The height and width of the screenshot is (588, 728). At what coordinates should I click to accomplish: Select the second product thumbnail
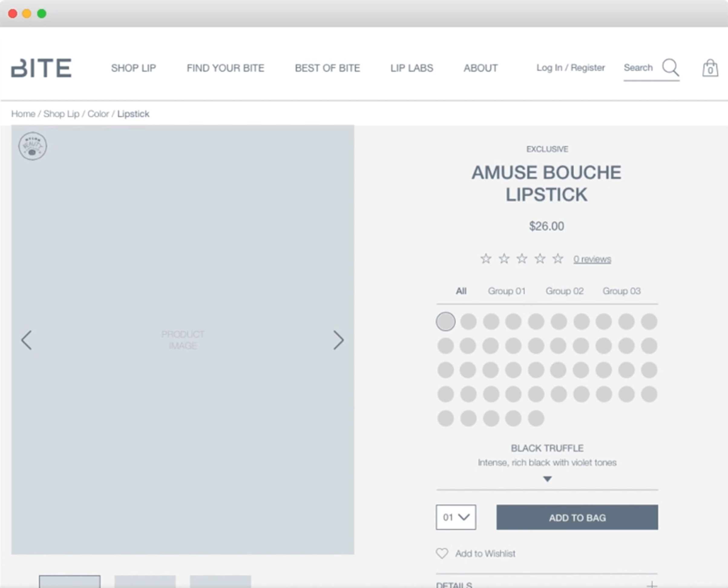point(145,582)
